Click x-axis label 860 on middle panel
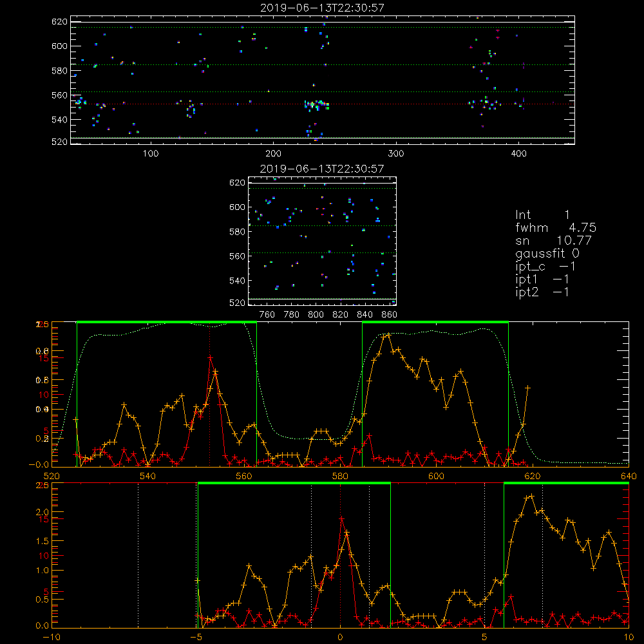The width and height of the screenshot is (644, 644). point(390,315)
